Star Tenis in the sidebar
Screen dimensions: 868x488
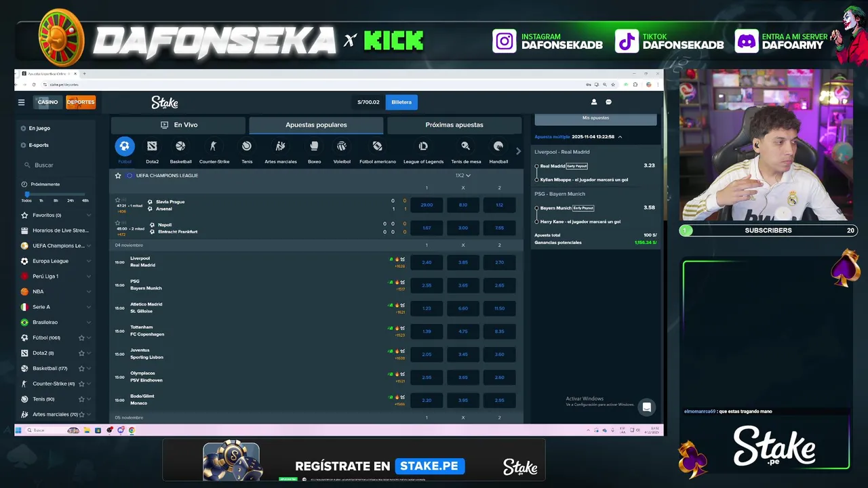pyautogui.click(x=81, y=399)
